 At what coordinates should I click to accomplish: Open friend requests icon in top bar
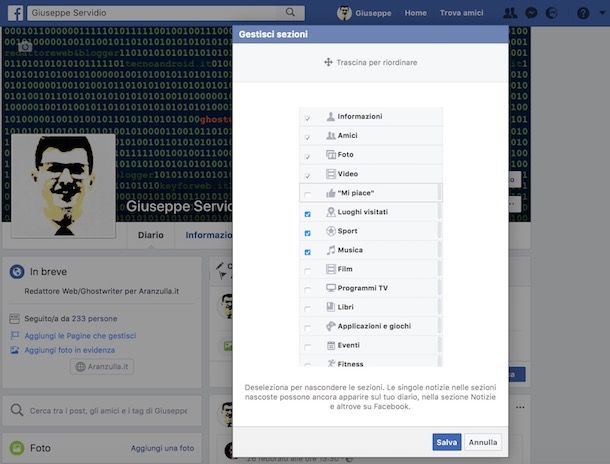510,13
